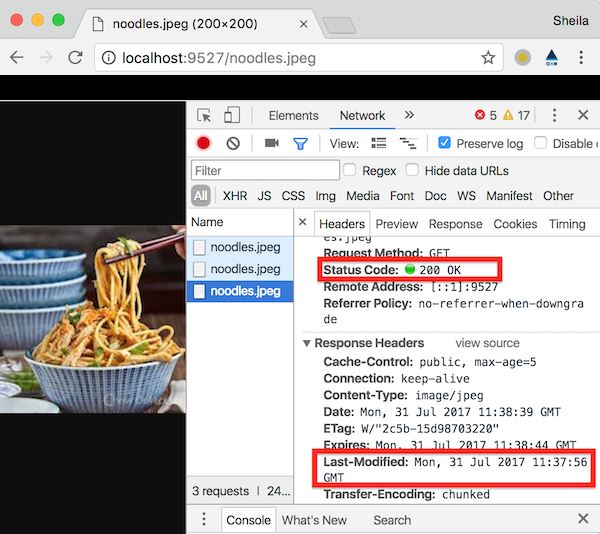The height and width of the screenshot is (534, 600).
Task: Collapse the Response Headers section
Action: point(307,343)
